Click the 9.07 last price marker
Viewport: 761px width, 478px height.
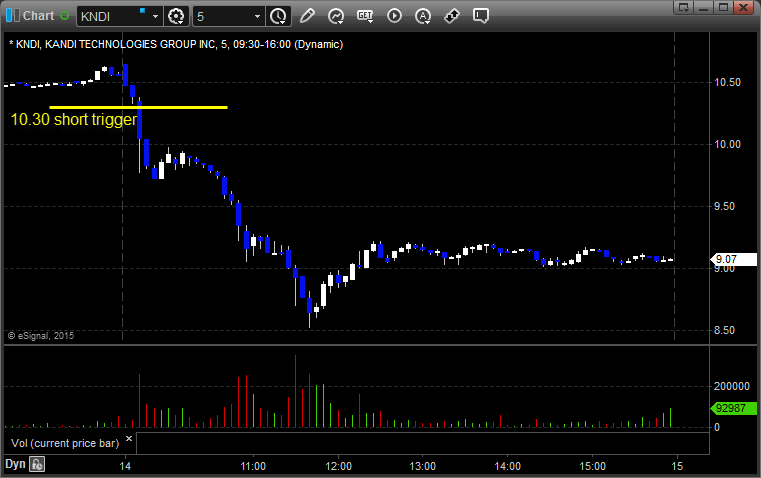coord(734,259)
